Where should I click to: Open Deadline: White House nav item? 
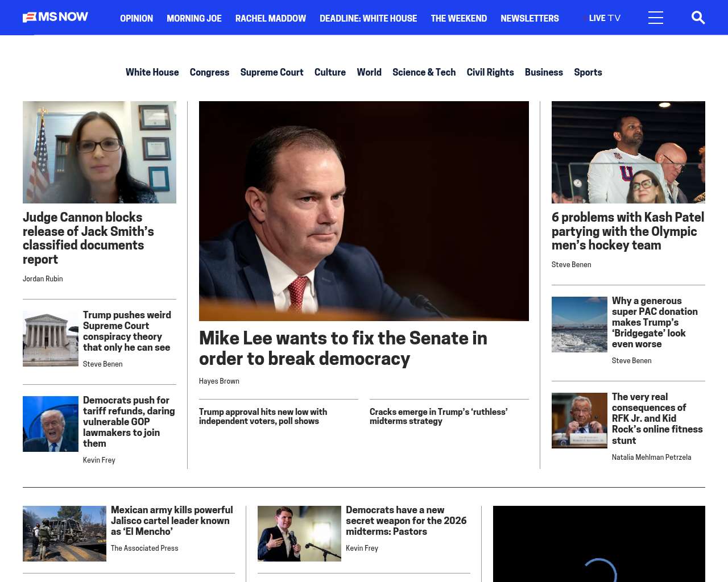click(368, 18)
